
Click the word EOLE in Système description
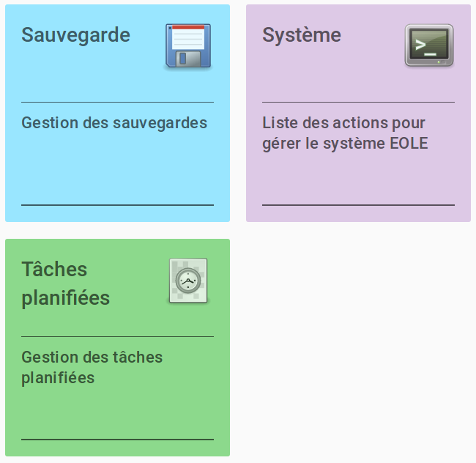click(x=409, y=144)
